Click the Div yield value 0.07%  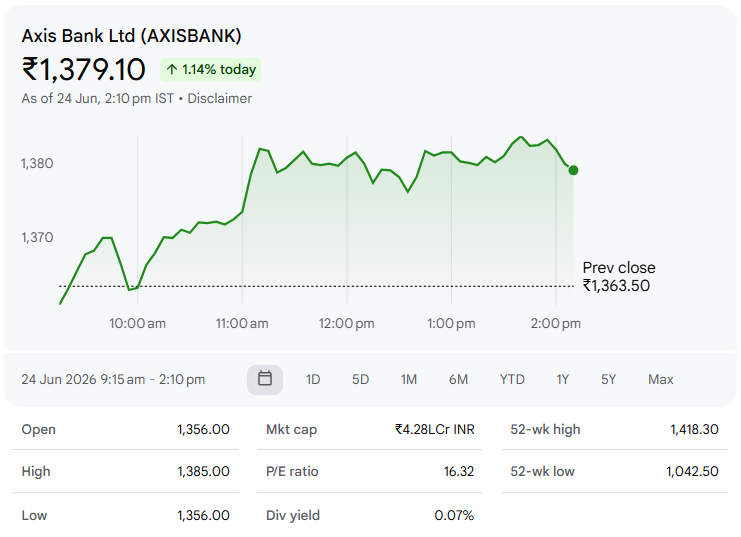(x=454, y=515)
